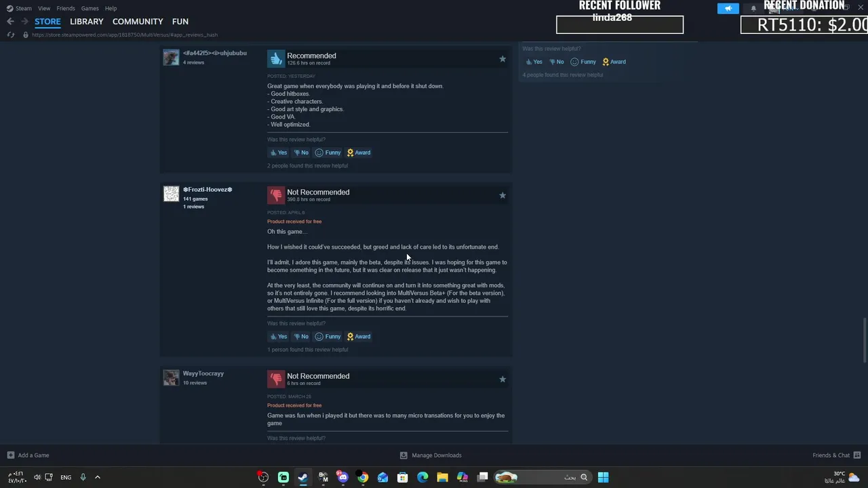Click the volume speaker icon in the tray
The image size is (868, 488).
click(x=37, y=477)
